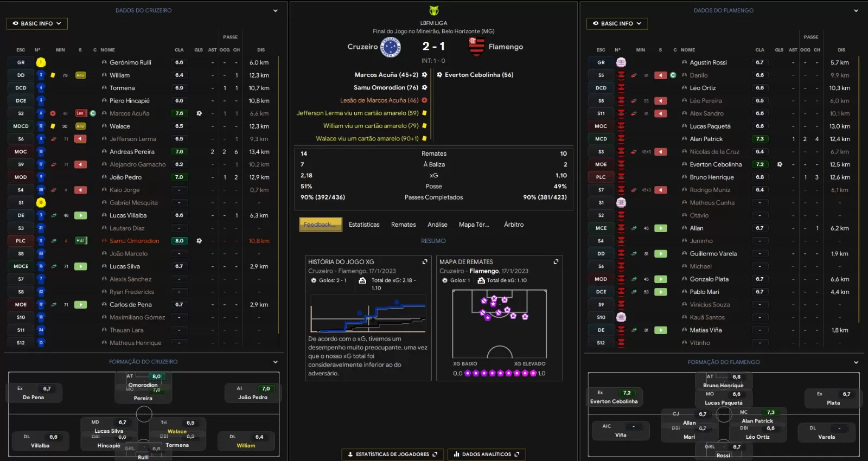Click the red substitution arrow for Danilo

click(x=661, y=75)
